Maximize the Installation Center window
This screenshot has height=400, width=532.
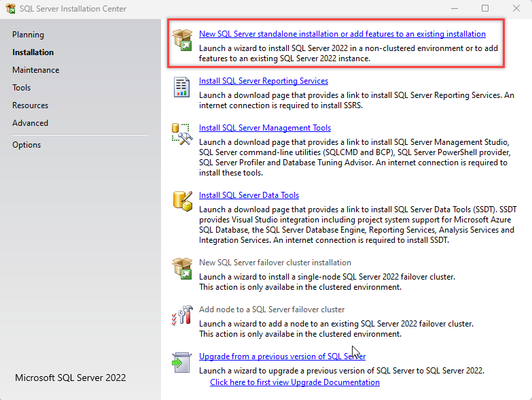(x=485, y=8)
